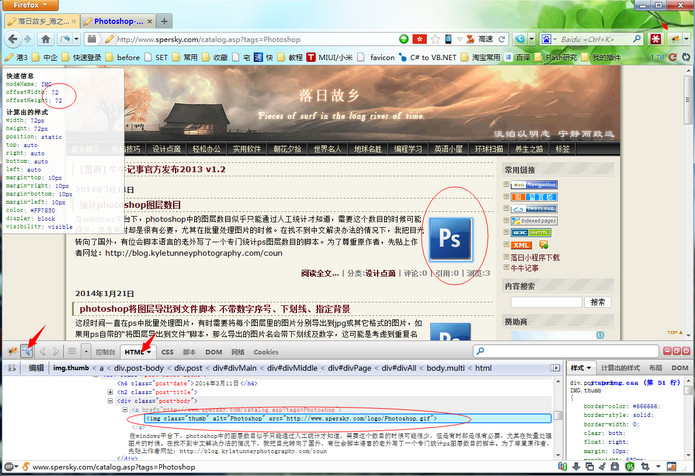
Task: Open the HTML panel dropdown arrow
Action: (148, 352)
